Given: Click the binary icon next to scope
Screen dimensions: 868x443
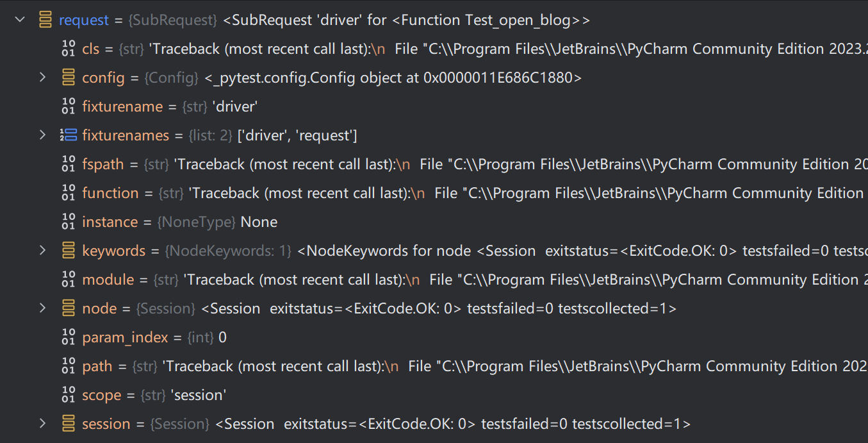Looking at the screenshot, I should pos(69,395).
